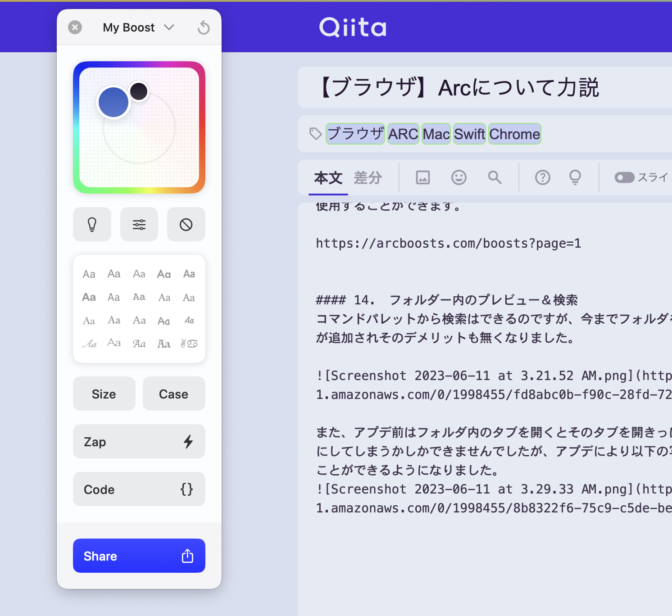Click the lightbulb brightness button in Boost panel

click(92, 224)
